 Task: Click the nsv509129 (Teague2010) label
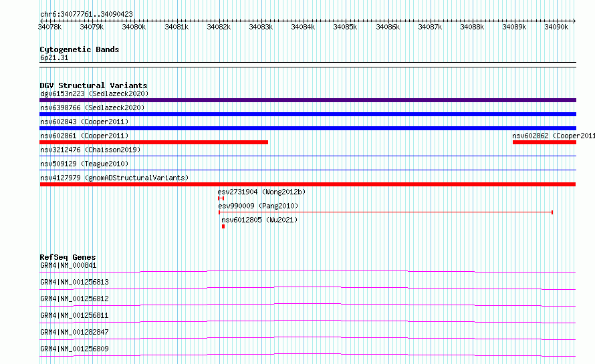coord(85,164)
